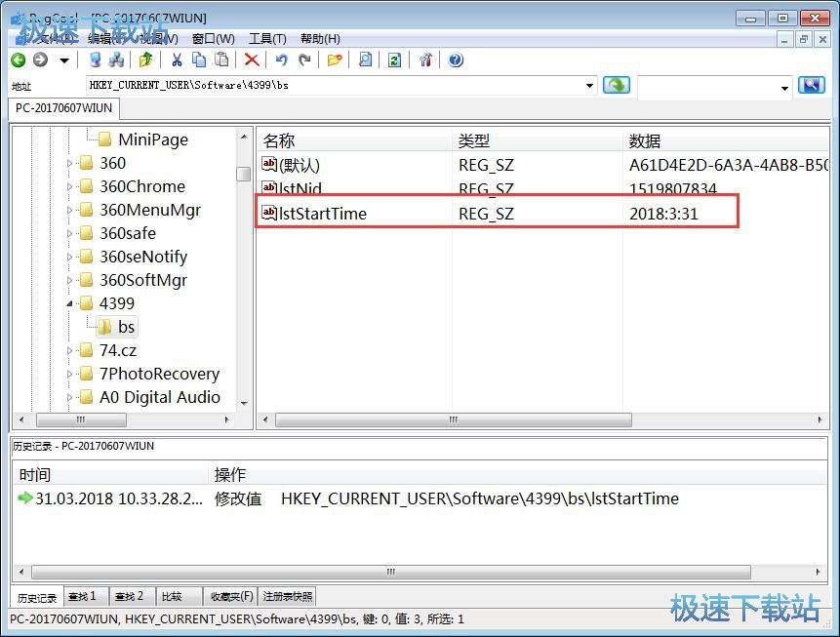Click the tree vertical scrollbar thumb
Screen dimensions: 840x637
click(244, 174)
